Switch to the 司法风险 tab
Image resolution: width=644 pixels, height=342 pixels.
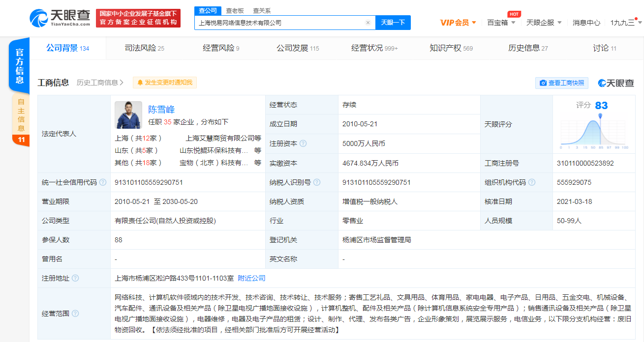pyautogui.click(x=144, y=48)
